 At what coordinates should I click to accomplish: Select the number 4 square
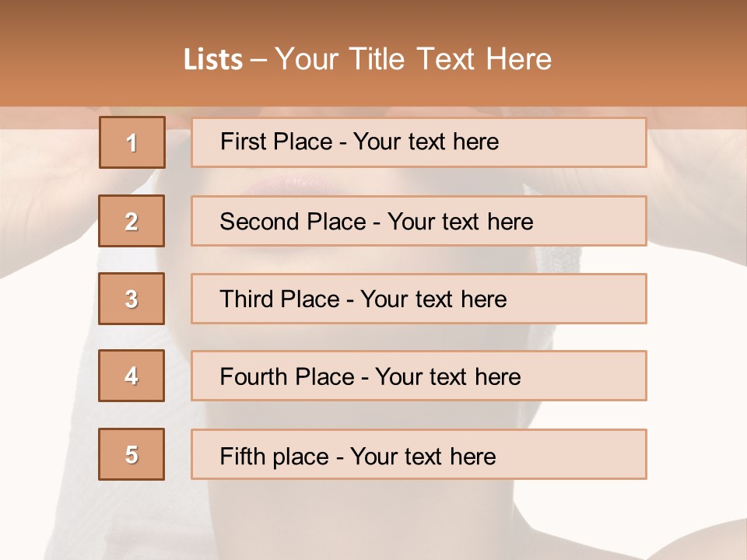click(x=132, y=376)
